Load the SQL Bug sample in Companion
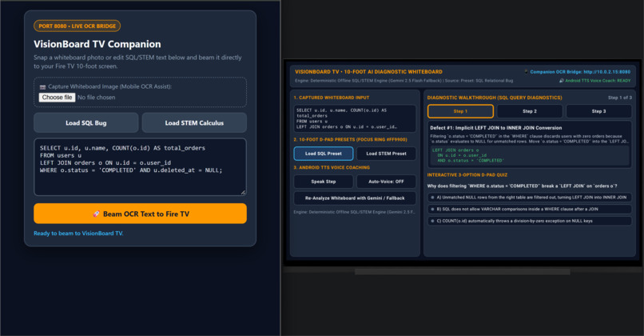 pyautogui.click(x=85, y=123)
